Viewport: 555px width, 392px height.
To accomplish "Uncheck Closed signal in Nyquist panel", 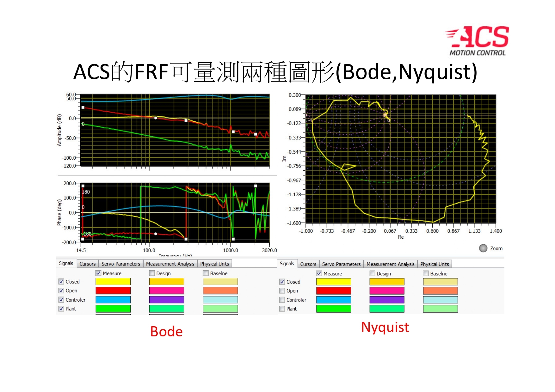I will [282, 282].
